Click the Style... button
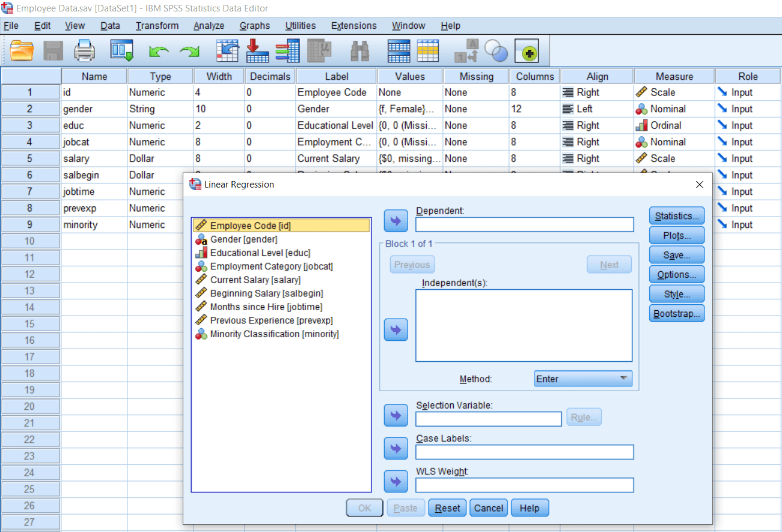Viewport: 782px width, 532px height. click(x=677, y=294)
